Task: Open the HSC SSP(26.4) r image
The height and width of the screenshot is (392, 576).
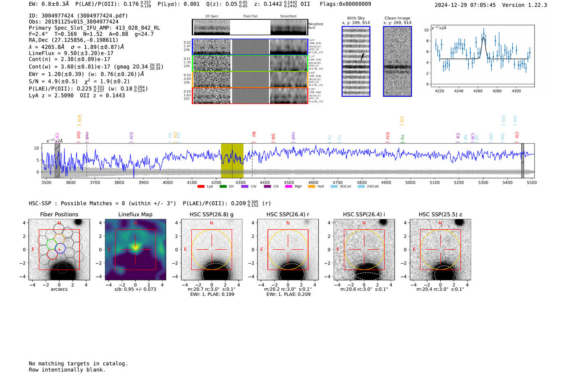Action: pos(288,250)
